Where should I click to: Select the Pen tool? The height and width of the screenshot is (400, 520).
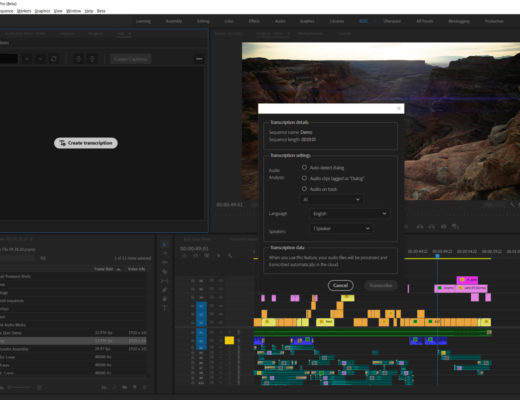pos(164,290)
